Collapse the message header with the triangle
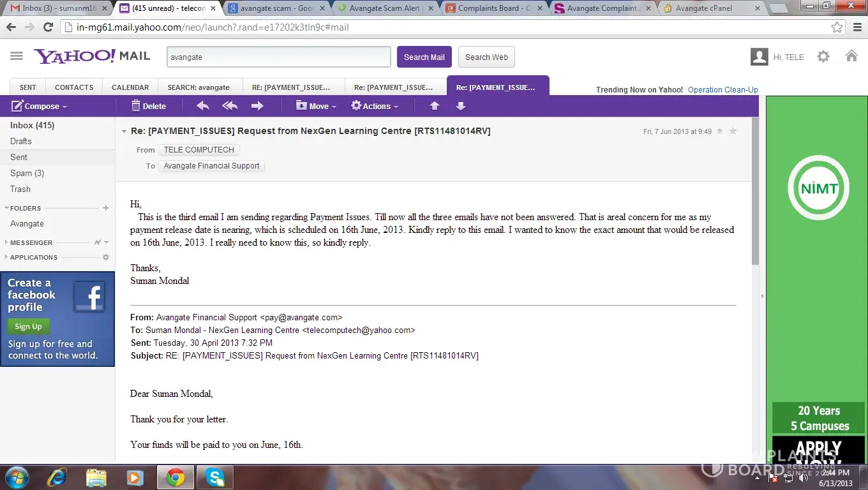Viewport: 868px width, 490px height. (x=124, y=131)
